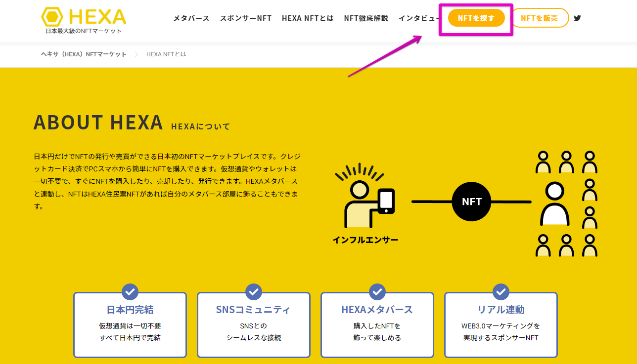Screen dimensions: 637x364
Task: Click the HEXA hexagon logo
Action: pyautogui.click(x=84, y=17)
